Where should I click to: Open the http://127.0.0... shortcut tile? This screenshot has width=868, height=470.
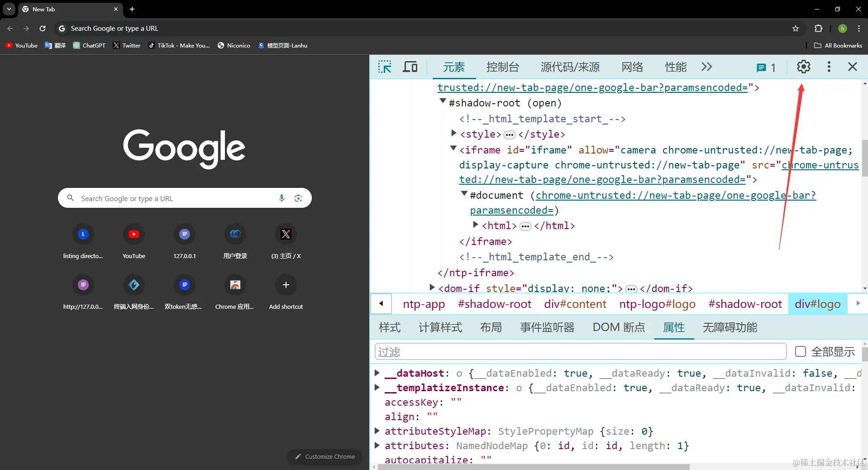[x=83, y=292]
